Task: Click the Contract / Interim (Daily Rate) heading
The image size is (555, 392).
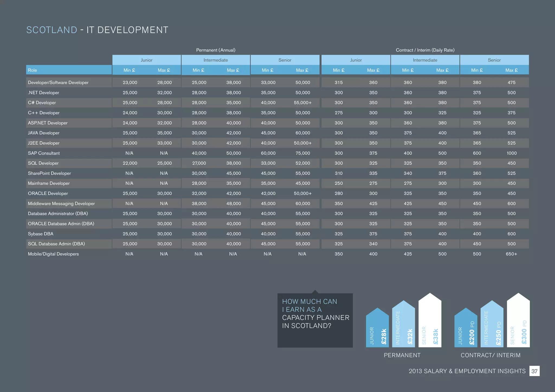Action: (425, 50)
